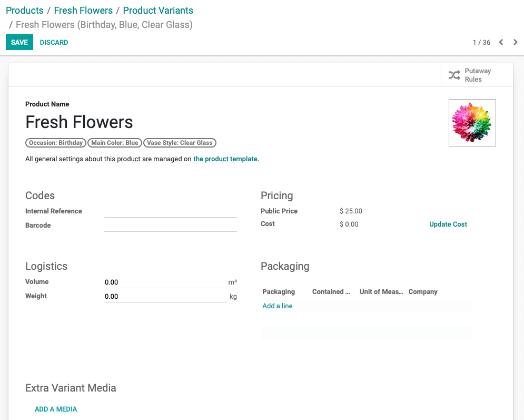Save the product variant
This screenshot has width=524, height=420.
[19, 42]
